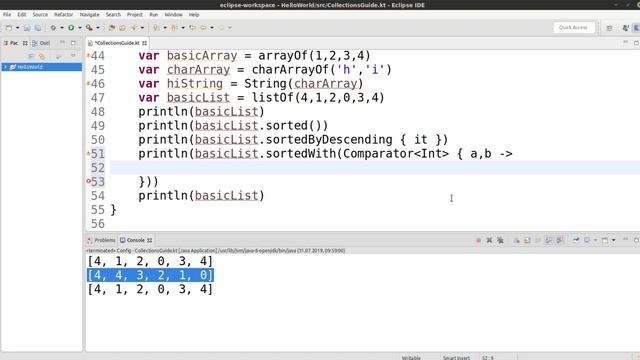Click the Pin Console icon
Screen dimensions: 640x360
click(x=576, y=240)
